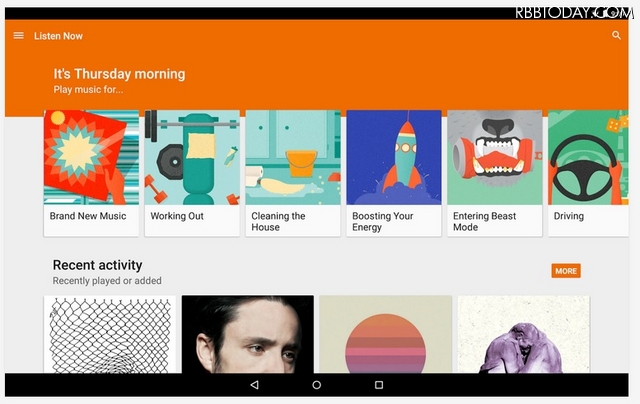
Task: Select the 'Entering Beast Mode' label
Action: [484, 222]
